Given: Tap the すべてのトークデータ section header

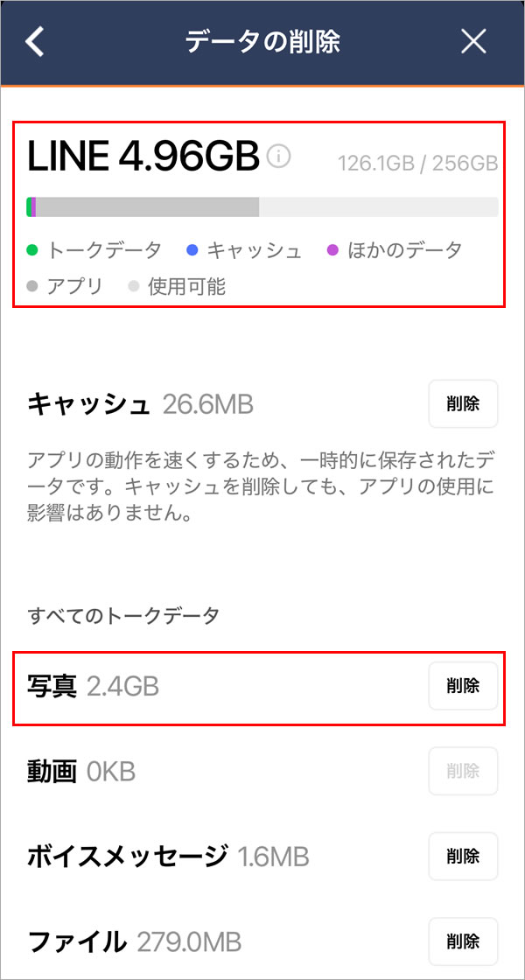Looking at the screenshot, I should [x=123, y=616].
